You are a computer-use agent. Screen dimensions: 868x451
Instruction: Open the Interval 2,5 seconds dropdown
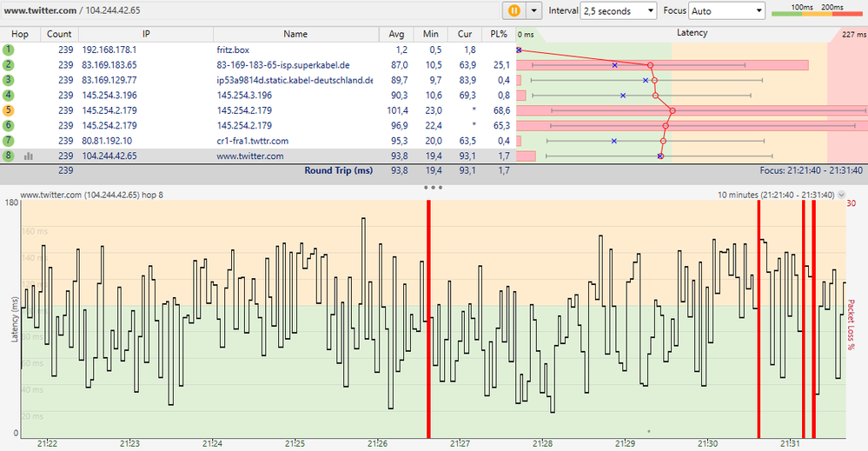point(619,10)
